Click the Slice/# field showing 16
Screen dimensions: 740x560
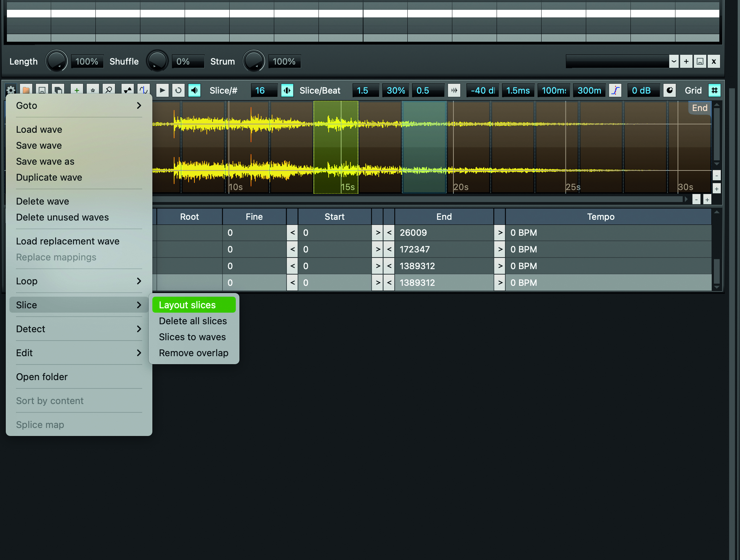click(264, 90)
